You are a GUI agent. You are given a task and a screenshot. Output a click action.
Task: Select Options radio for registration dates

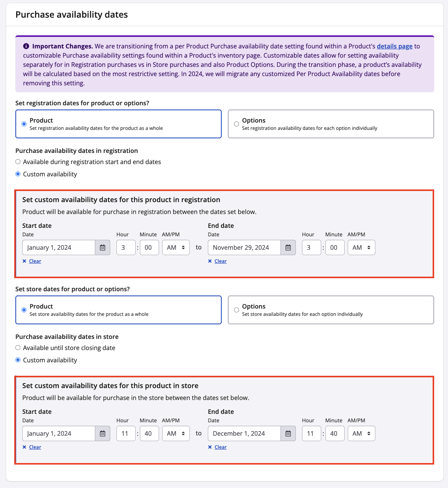point(236,124)
